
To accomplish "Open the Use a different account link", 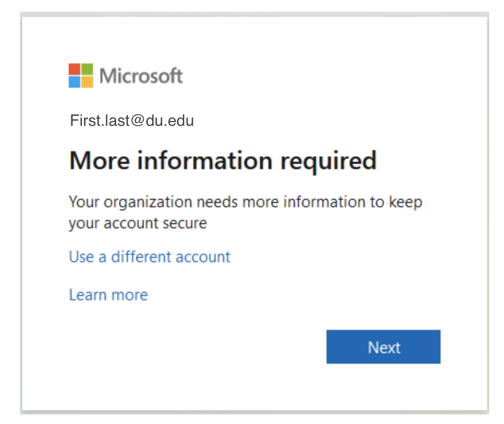I will tap(150, 257).
